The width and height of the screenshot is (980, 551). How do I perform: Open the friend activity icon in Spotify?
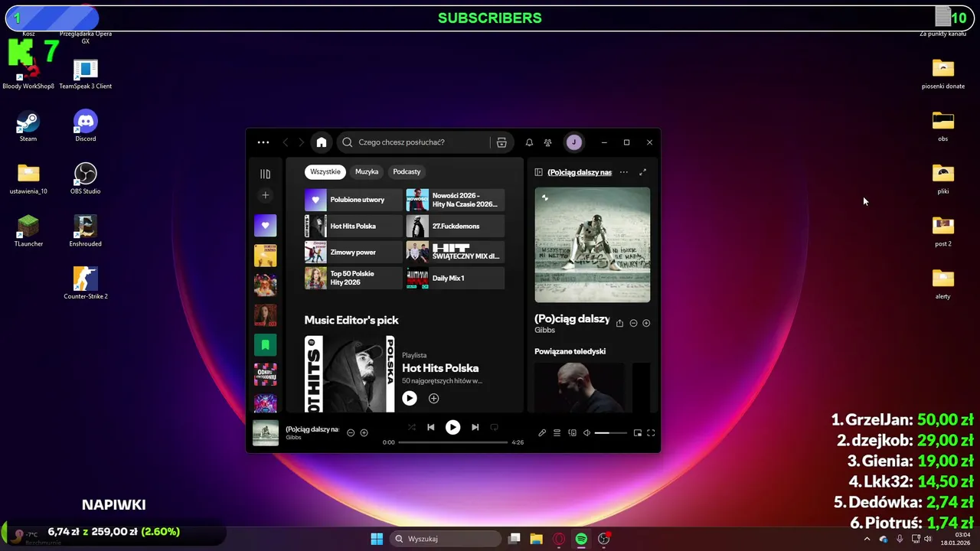(x=547, y=142)
